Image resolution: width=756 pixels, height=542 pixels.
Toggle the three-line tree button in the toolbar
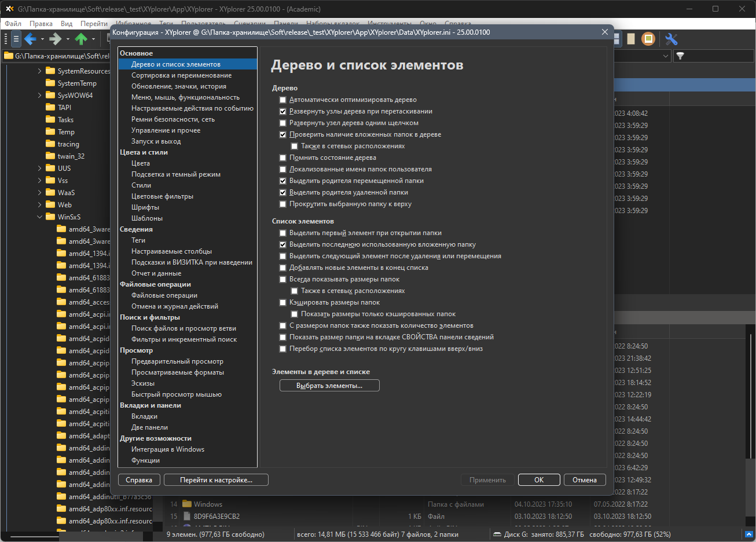point(16,39)
